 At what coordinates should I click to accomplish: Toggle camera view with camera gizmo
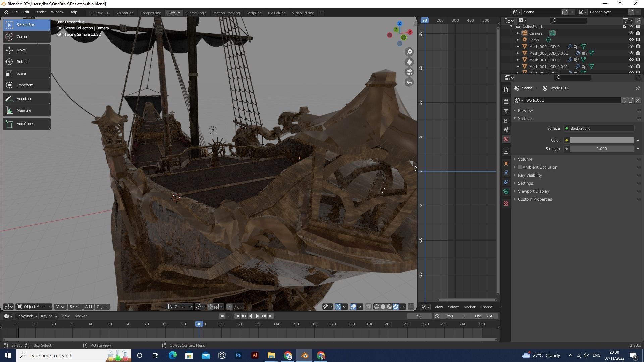pyautogui.click(x=409, y=72)
